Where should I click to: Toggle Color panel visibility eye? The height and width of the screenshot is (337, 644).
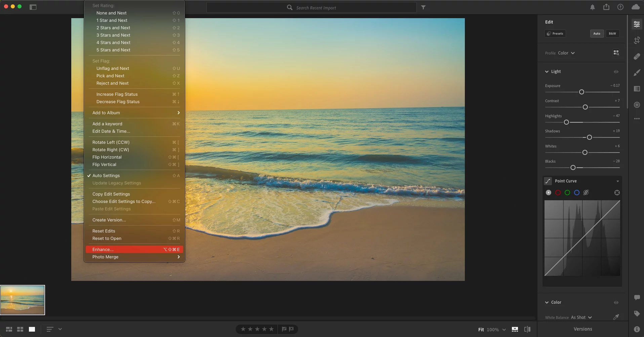click(616, 302)
